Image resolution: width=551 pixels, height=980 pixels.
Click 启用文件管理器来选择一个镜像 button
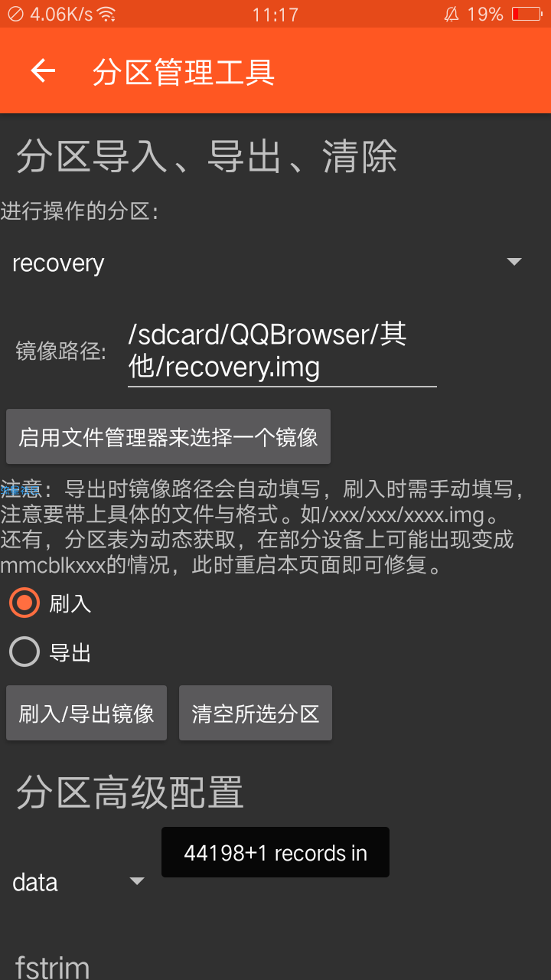168,437
